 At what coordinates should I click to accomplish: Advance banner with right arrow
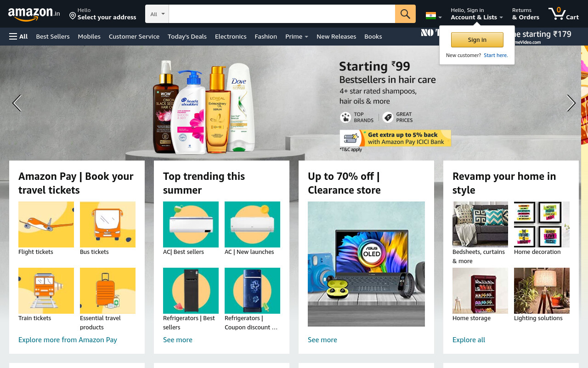(x=571, y=103)
